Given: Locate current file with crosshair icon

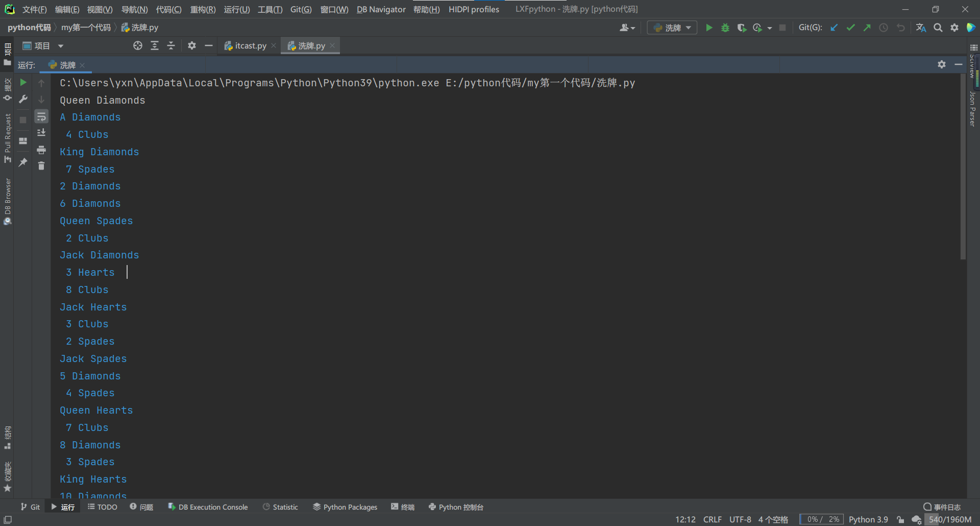Looking at the screenshot, I should (x=138, y=46).
